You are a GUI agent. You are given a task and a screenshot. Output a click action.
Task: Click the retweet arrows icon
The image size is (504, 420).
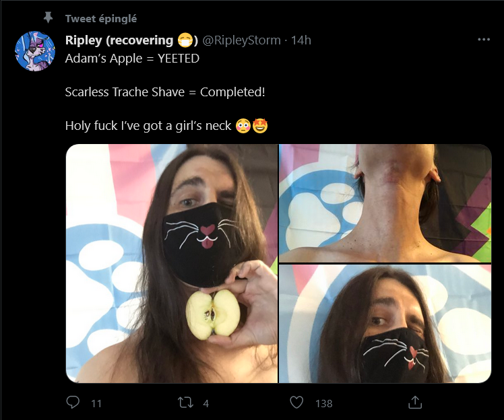[x=186, y=403]
